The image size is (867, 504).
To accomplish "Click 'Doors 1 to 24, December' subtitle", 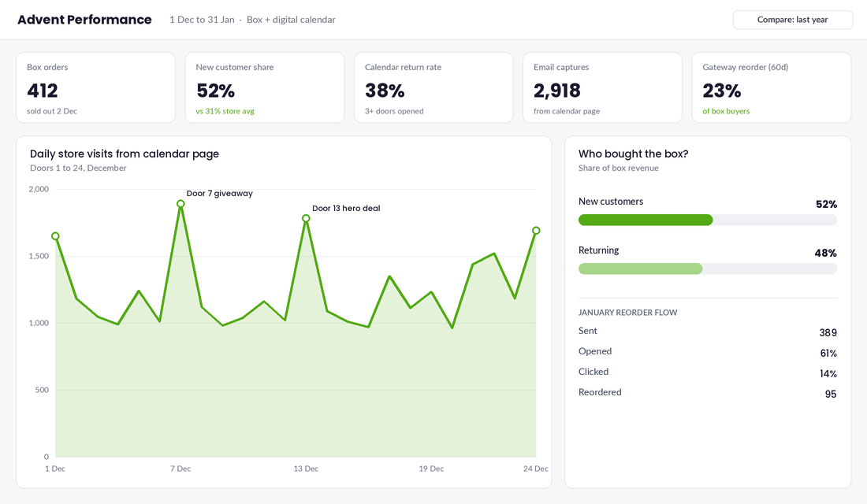I will [78, 168].
